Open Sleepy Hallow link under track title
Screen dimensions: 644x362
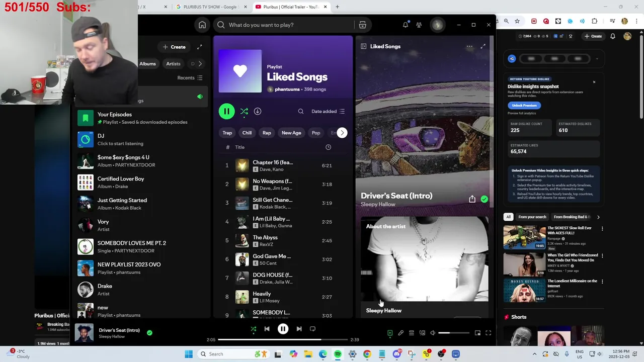pyautogui.click(x=378, y=205)
